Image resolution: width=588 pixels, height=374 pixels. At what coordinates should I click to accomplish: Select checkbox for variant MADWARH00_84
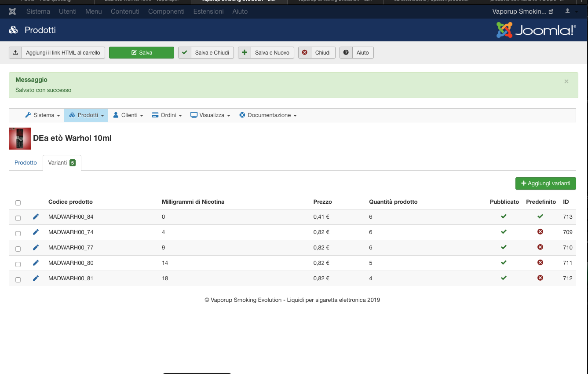click(x=18, y=218)
